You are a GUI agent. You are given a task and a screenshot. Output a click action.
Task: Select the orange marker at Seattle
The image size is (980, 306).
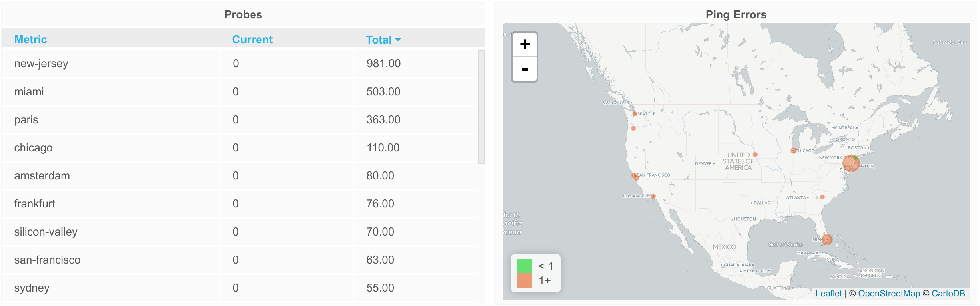pyautogui.click(x=635, y=114)
